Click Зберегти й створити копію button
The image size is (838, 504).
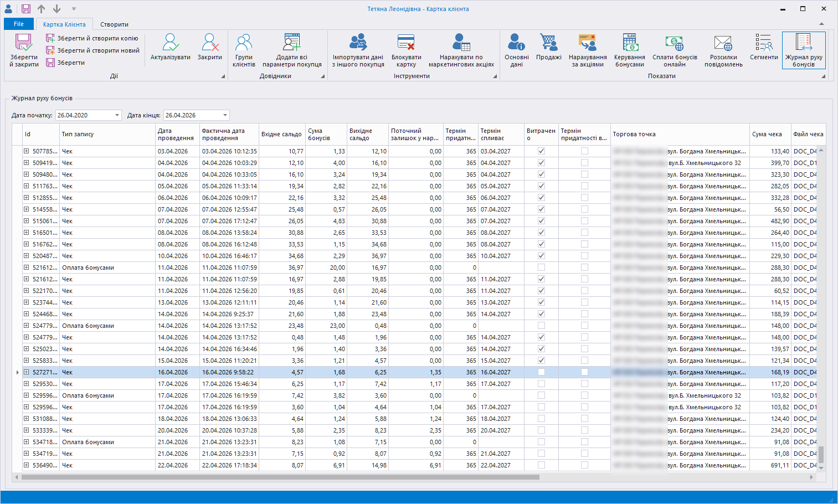tap(92, 38)
